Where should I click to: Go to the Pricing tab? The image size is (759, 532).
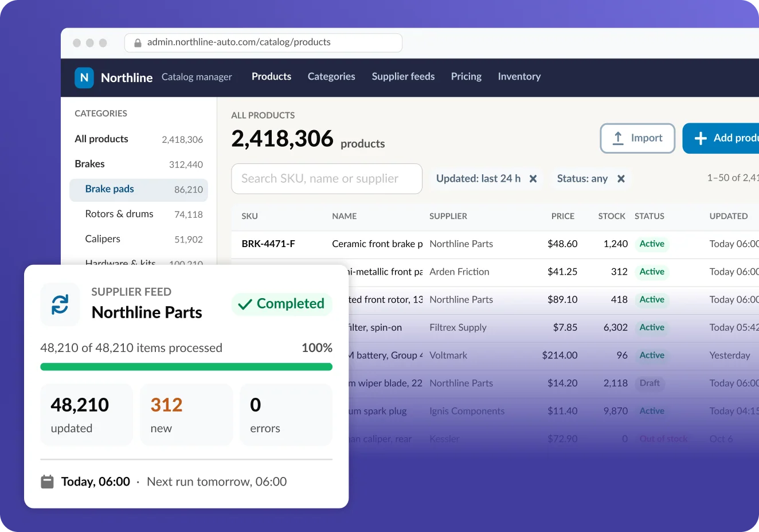coord(466,77)
